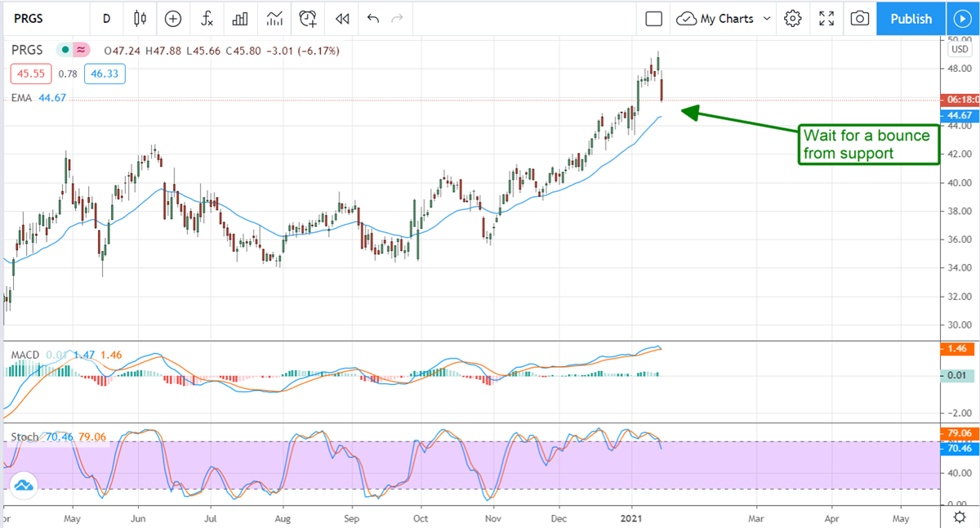
Task: Click the compare or add symbol icon
Action: (x=173, y=18)
